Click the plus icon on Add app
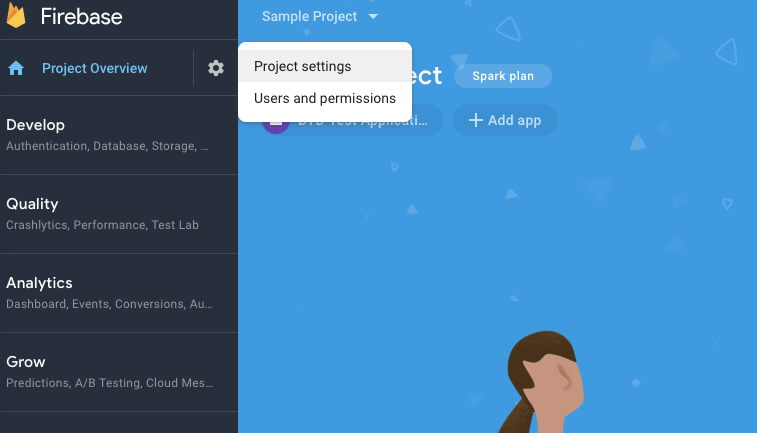Viewport: 757px width, 433px height. [475, 120]
